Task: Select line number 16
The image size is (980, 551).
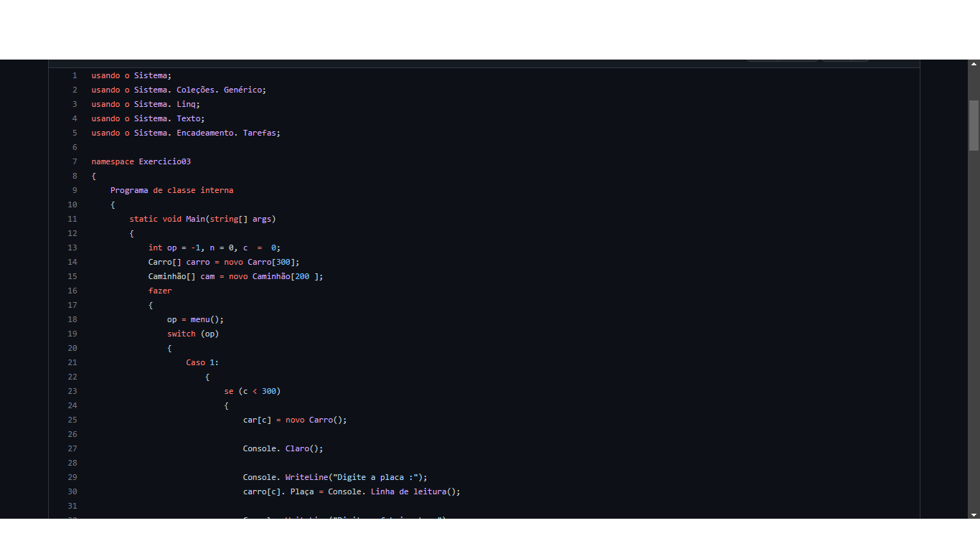Action: 72,291
